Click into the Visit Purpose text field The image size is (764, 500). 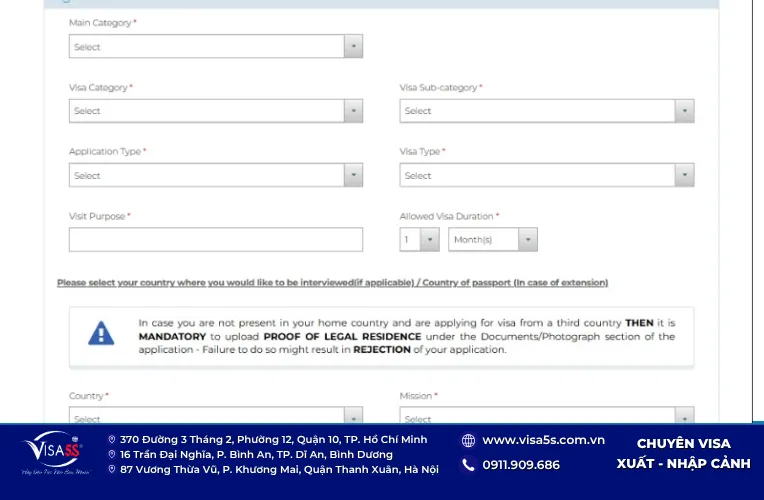click(216, 239)
